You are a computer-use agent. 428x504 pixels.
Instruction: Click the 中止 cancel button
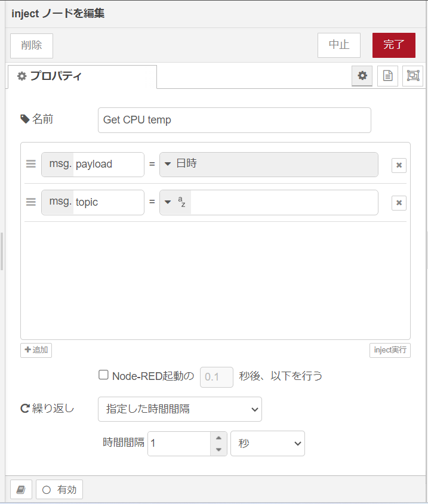click(339, 45)
